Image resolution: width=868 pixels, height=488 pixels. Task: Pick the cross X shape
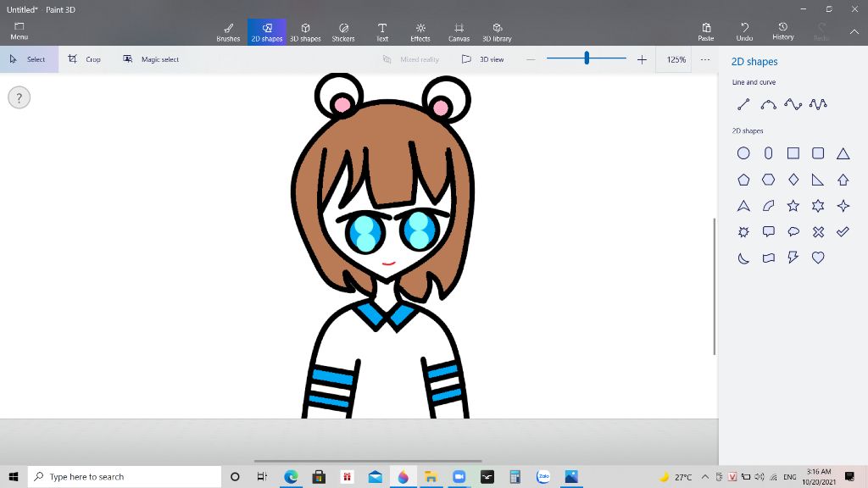coord(818,232)
